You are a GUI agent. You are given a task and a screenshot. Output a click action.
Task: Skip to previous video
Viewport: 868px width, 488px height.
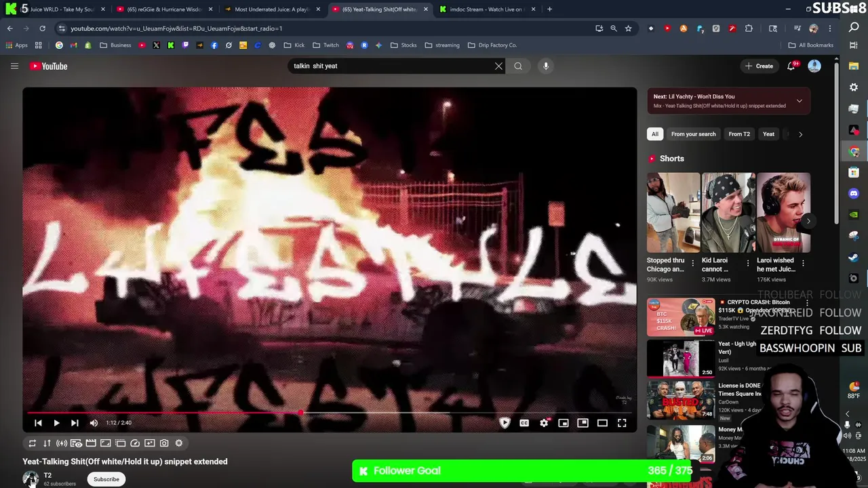tap(38, 423)
